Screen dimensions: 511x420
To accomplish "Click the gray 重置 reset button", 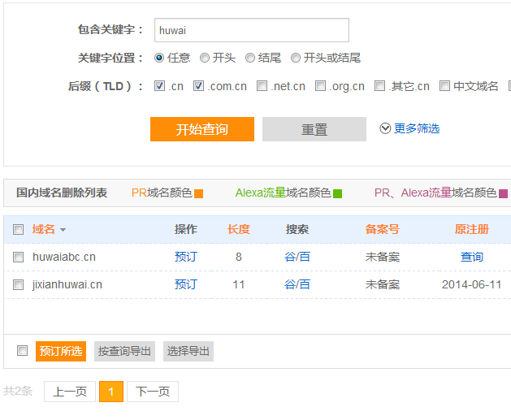I will point(314,129).
